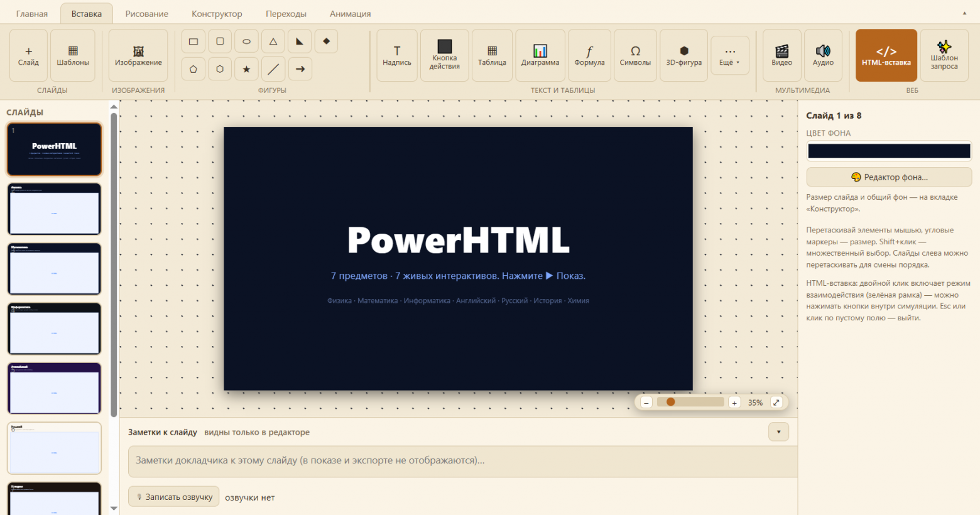Open the Цвет фона color swatch
980x515 pixels.
(889, 151)
